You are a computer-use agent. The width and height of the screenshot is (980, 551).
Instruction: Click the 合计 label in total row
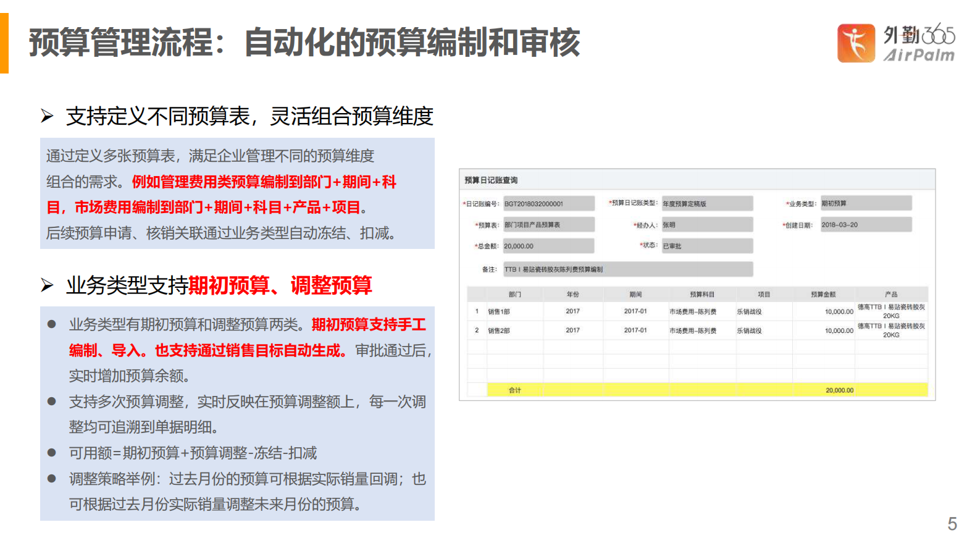pyautogui.click(x=515, y=390)
